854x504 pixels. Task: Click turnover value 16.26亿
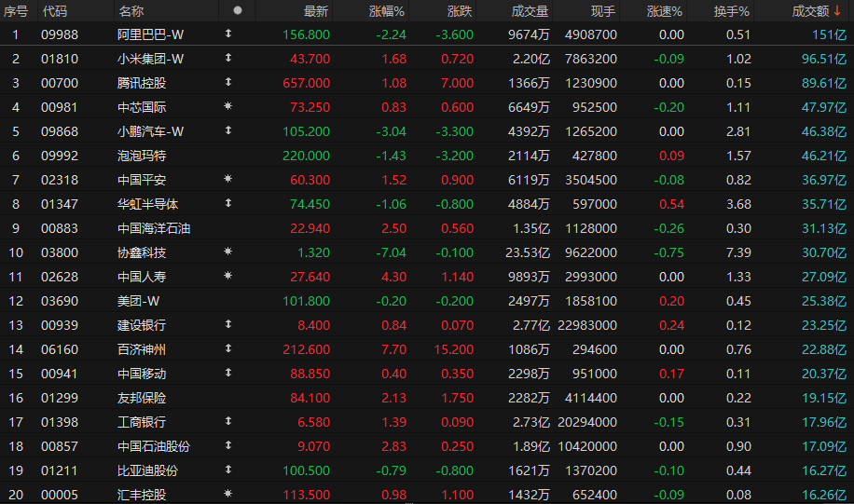824,495
